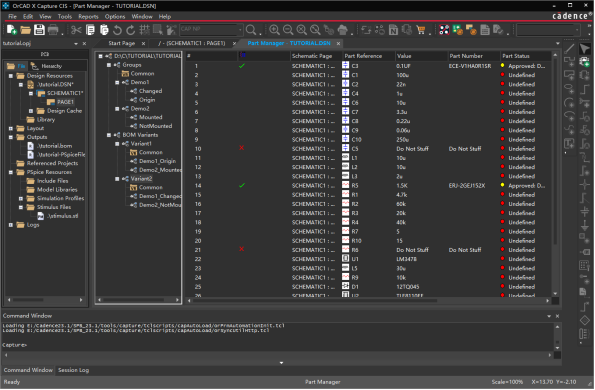The image size is (595, 390).
Task: Open the Command Window options dropdown arrow
Action: point(549,316)
